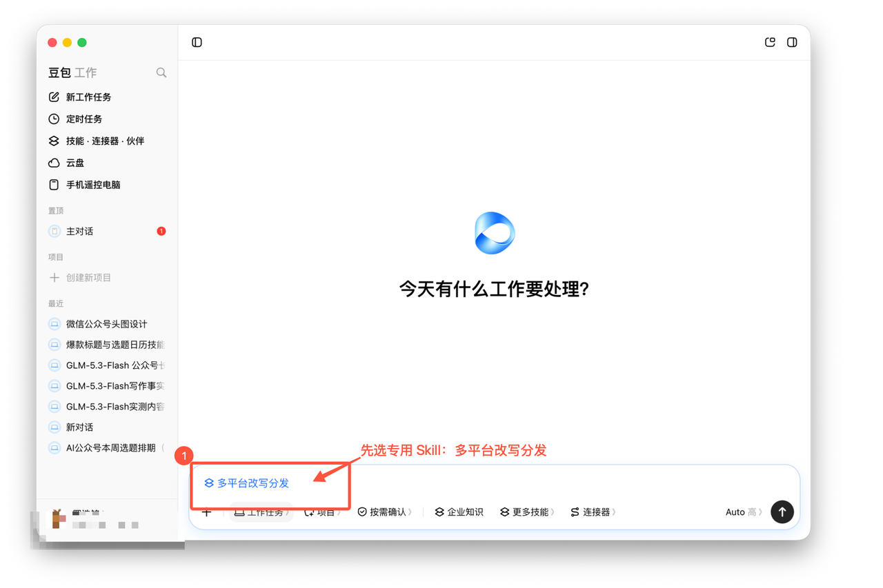
Task: Open the Auto 高 model selector
Action: (744, 512)
